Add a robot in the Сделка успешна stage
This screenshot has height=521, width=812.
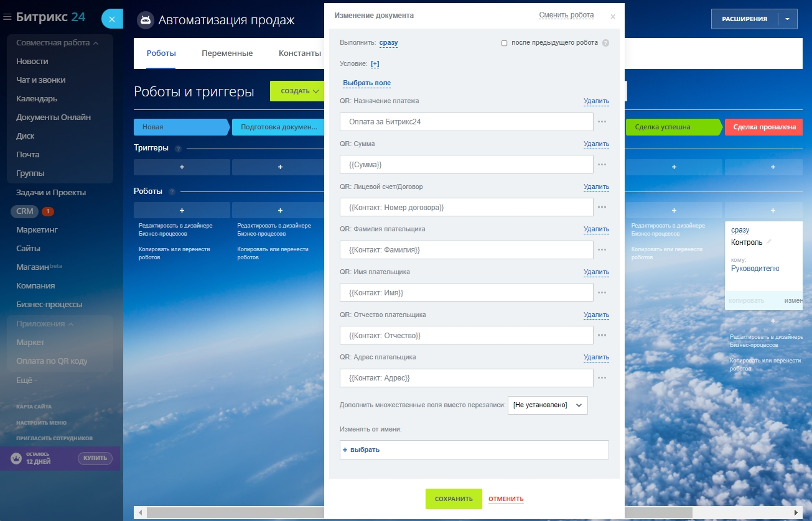674,210
